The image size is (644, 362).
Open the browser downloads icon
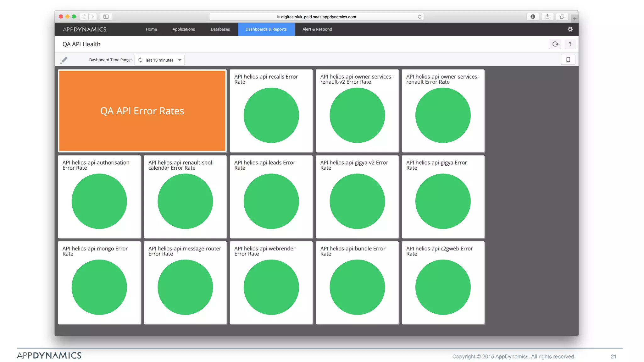533,17
